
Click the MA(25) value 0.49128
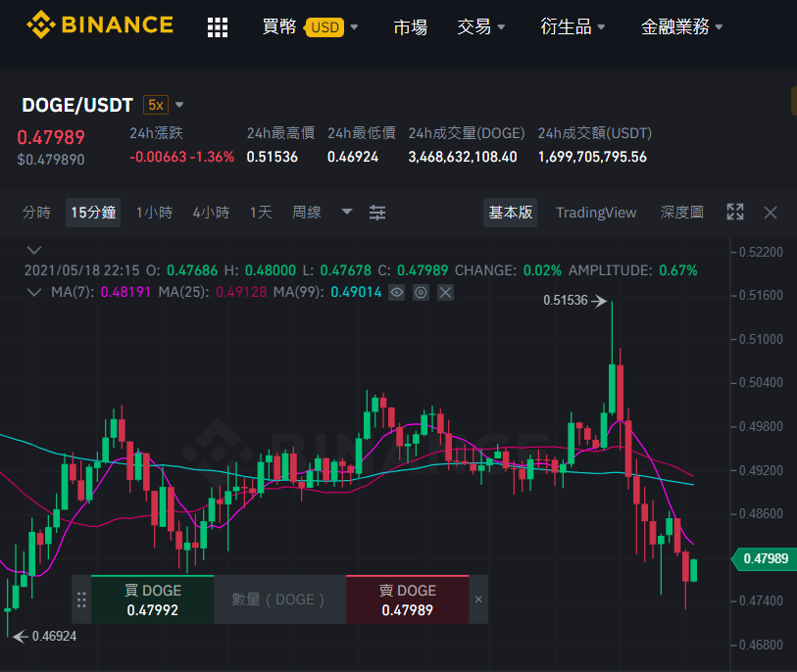241,292
